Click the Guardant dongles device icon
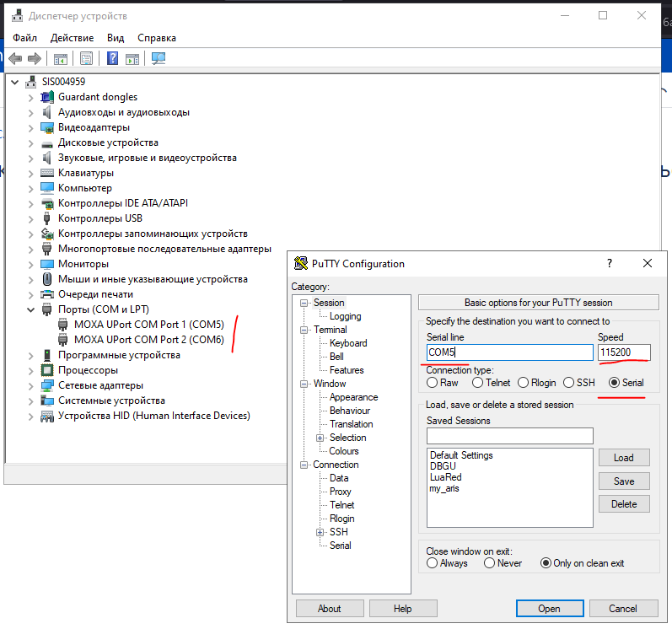This screenshot has height=629, width=672. (x=46, y=97)
